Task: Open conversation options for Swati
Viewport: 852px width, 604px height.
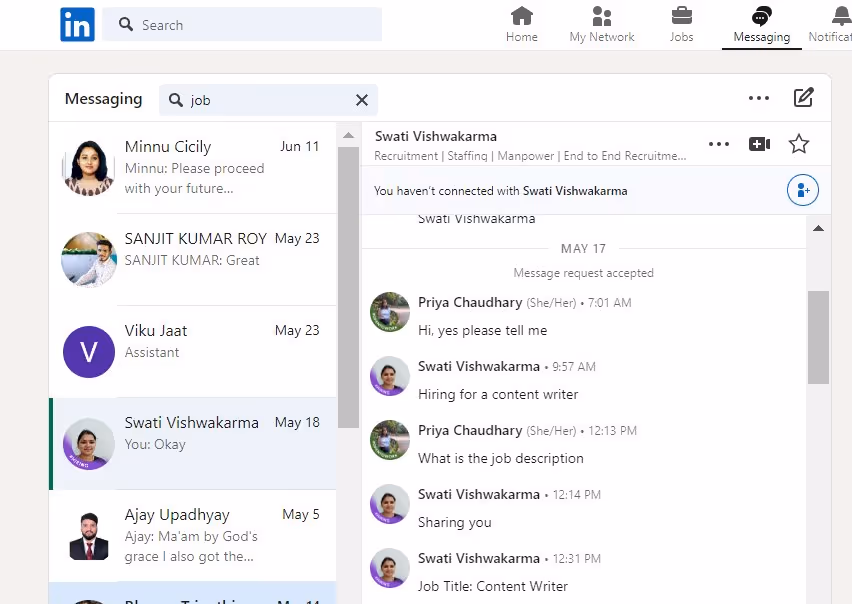Action: point(719,144)
